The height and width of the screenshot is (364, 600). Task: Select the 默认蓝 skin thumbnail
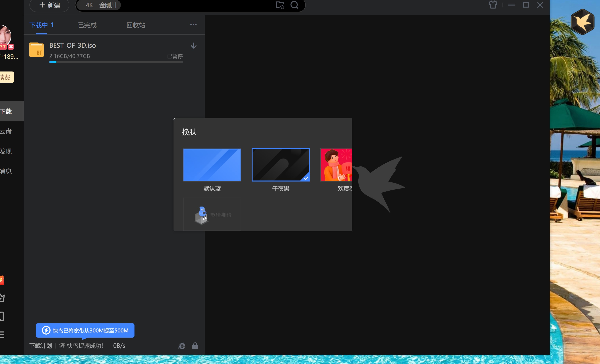coord(212,165)
